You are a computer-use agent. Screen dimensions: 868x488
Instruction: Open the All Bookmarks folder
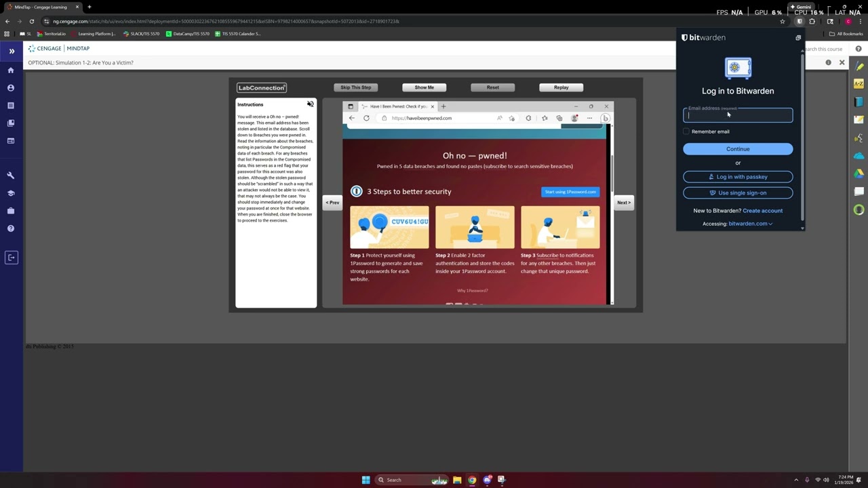[846, 34]
